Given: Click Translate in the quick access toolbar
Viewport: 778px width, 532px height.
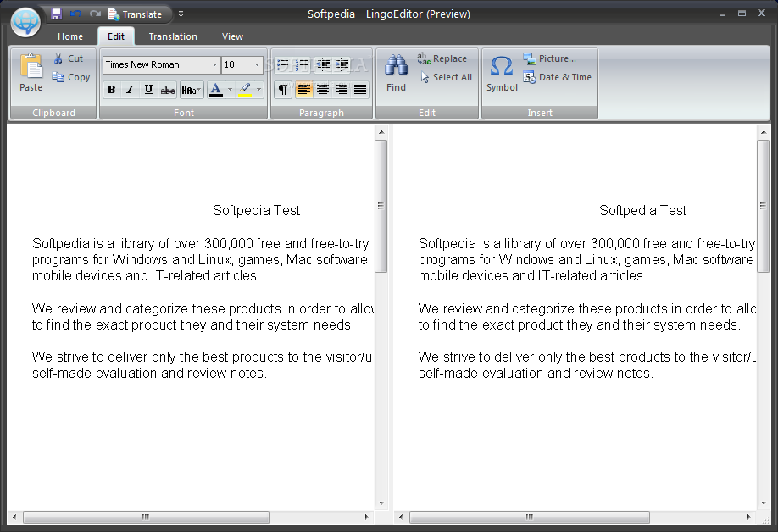Looking at the screenshot, I should pyautogui.click(x=135, y=14).
